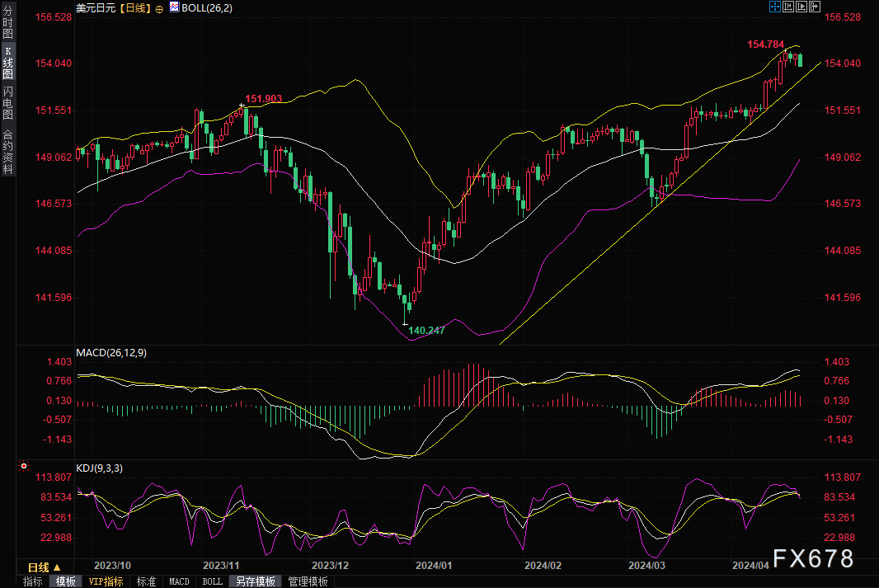Expand the 日线 period selector
879x588 pixels.
[x=45, y=567]
